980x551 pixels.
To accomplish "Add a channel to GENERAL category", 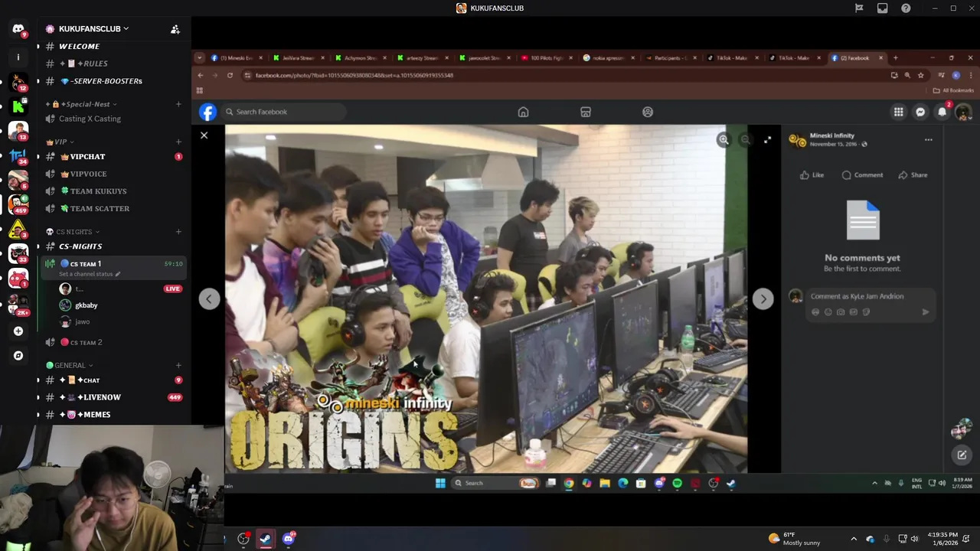I will [178, 365].
